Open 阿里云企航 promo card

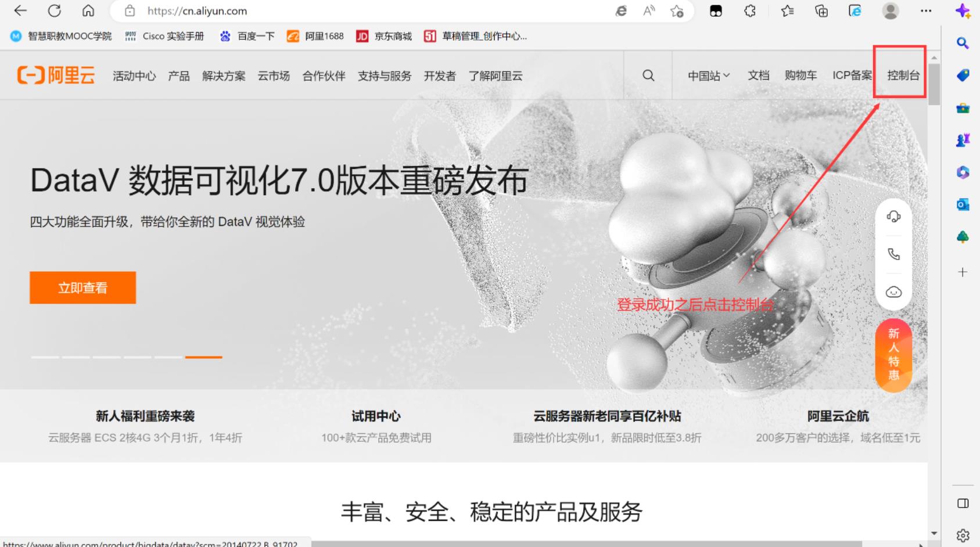coord(838,426)
